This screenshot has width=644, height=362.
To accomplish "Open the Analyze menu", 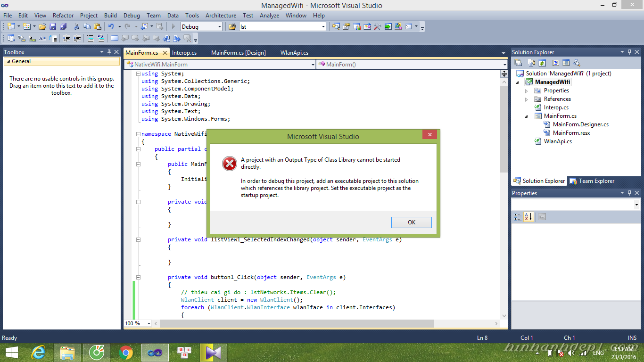I will (x=270, y=15).
